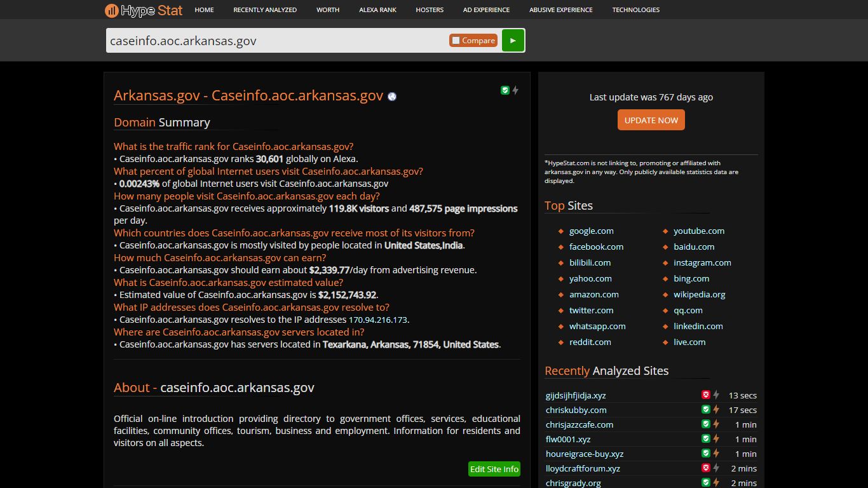This screenshot has width=868, height=488.
Task: Click lightning icon for lloydcraftforum.xyz
Action: pyautogui.click(x=715, y=468)
